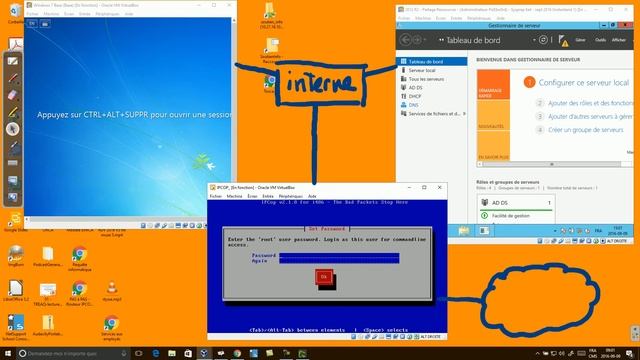Click the Server Manager refresh icon
The height and width of the screenshot is (360, 640).
click(543, 40)
